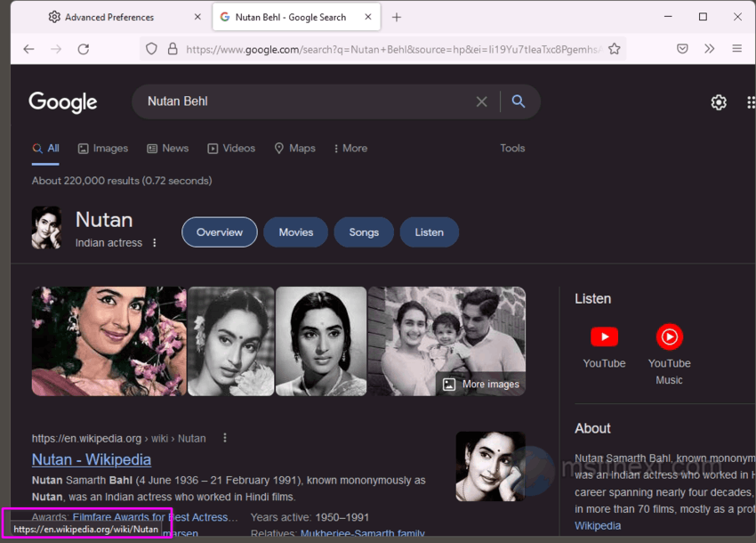Select the Movies chip
The height and width of the screenshot is (543, 756).
[296, 232]
